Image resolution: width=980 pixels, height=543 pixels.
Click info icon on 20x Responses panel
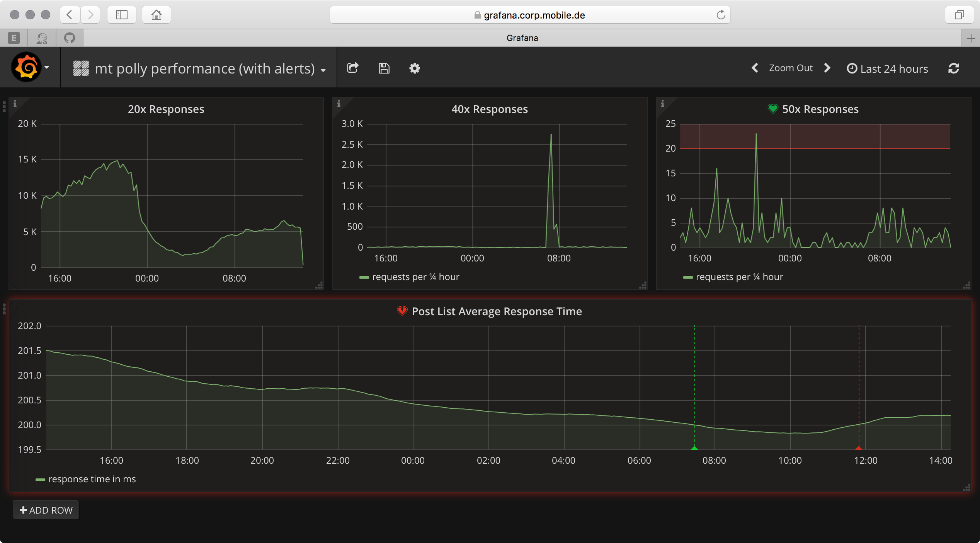15,104
